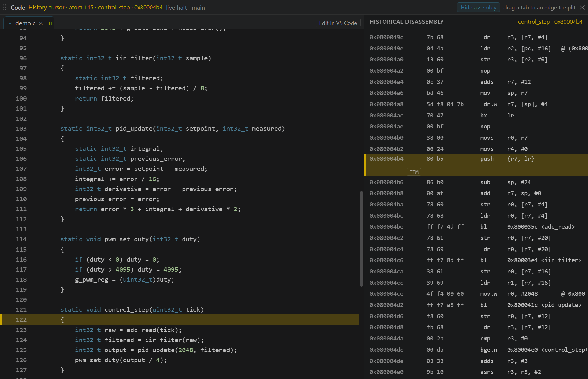Click the sub sp, #24 instruction row

tap(476, 182)
